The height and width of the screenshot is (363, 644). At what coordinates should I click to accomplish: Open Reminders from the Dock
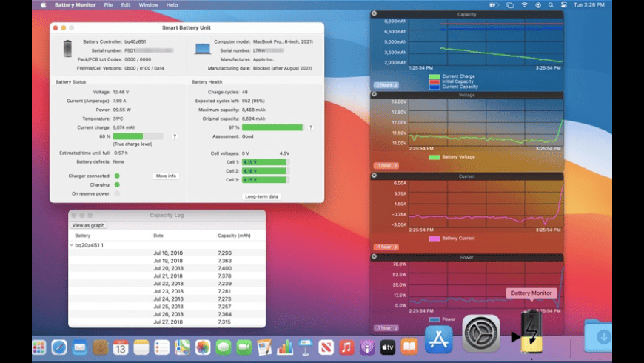click(162, 347)
